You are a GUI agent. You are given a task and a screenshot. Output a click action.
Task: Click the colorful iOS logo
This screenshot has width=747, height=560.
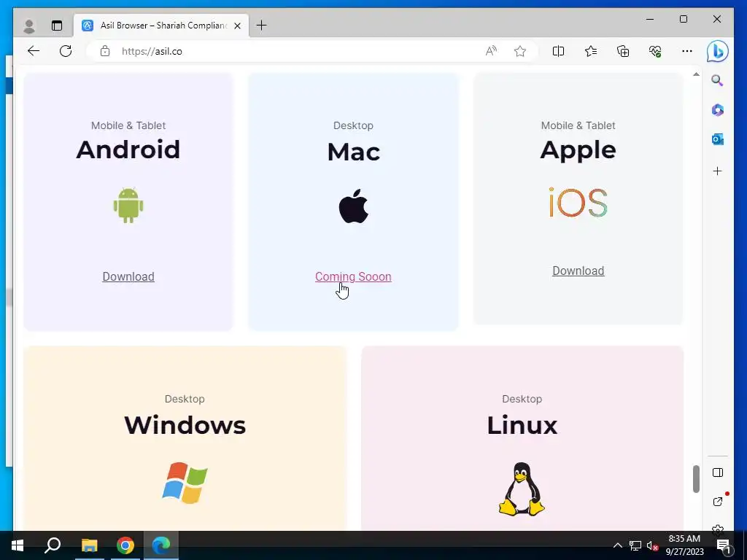pyautogui.click(x=578, y=203)
